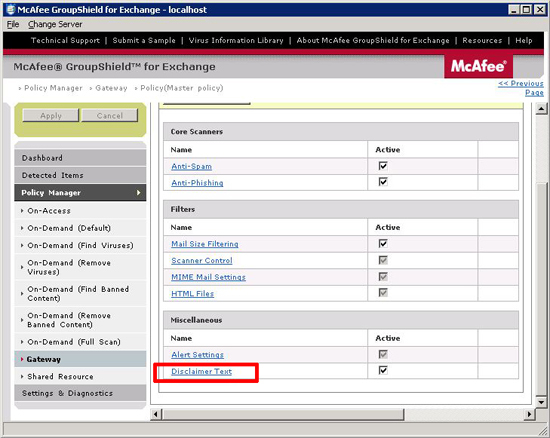550x438 pixels.
Task: Collapse the Policy Manager section arrow
Action: (x=139, y=193)
